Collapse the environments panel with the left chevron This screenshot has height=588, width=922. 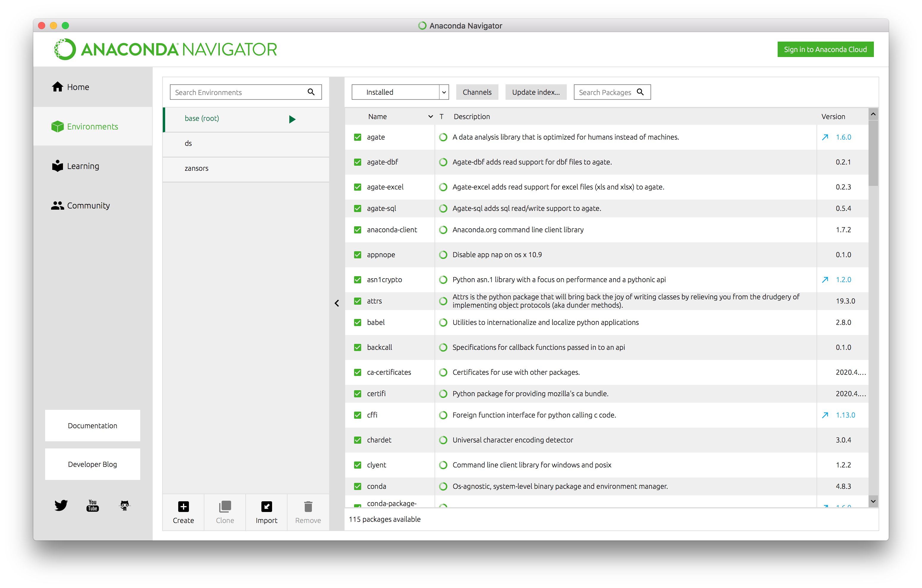click(x=337, y=303)
